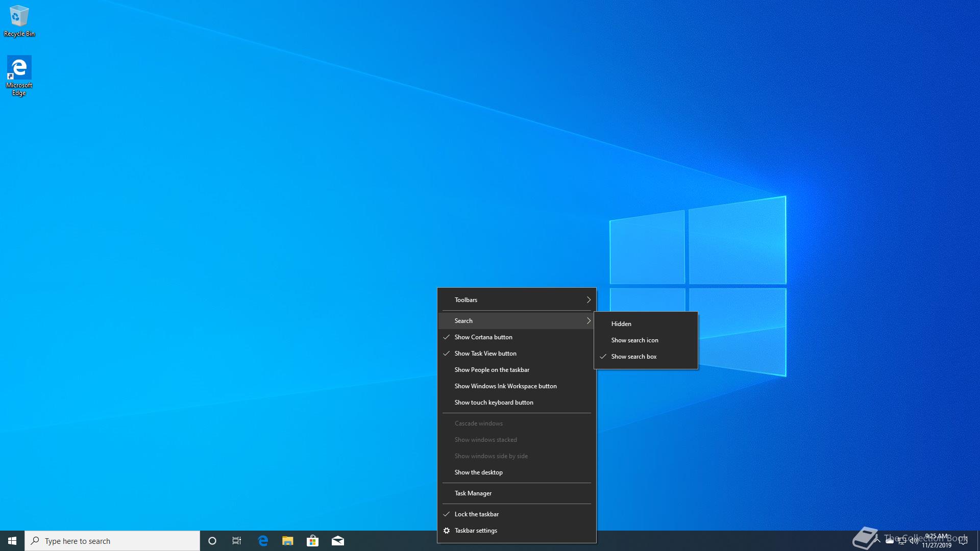This screenshot has height=551, width=980.
Task: Choose Hidden in the Search submenu
Action: tap(621, 324)
